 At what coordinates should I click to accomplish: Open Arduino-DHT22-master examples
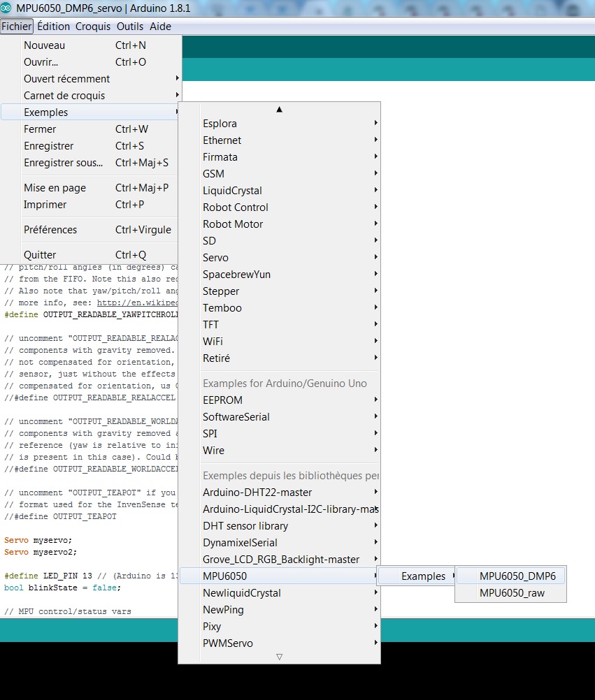click(x=280, y=492)
